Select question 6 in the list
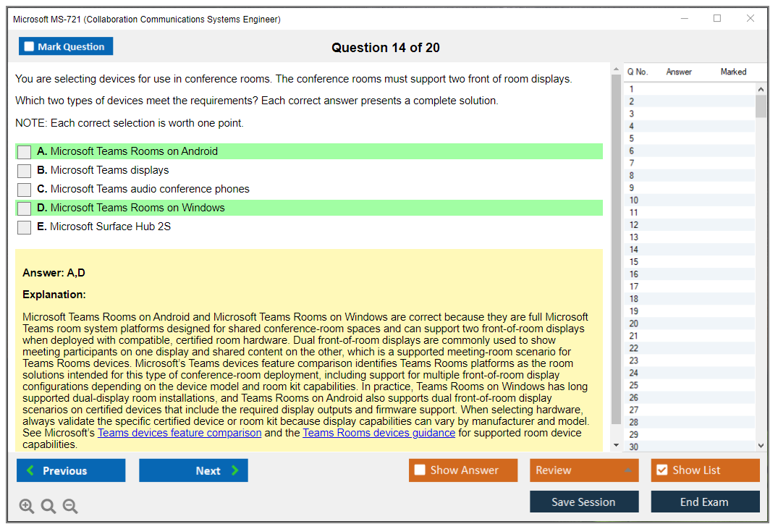The image size is (778, 532). [690, 151]
